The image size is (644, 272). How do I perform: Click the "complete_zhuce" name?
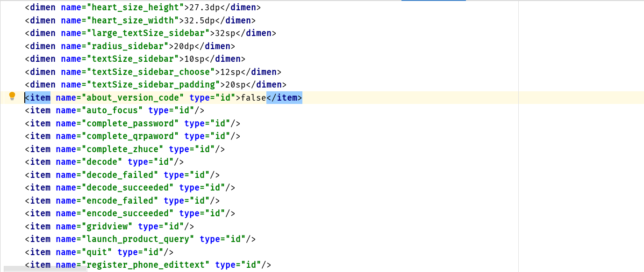click(x=122, y=149)
